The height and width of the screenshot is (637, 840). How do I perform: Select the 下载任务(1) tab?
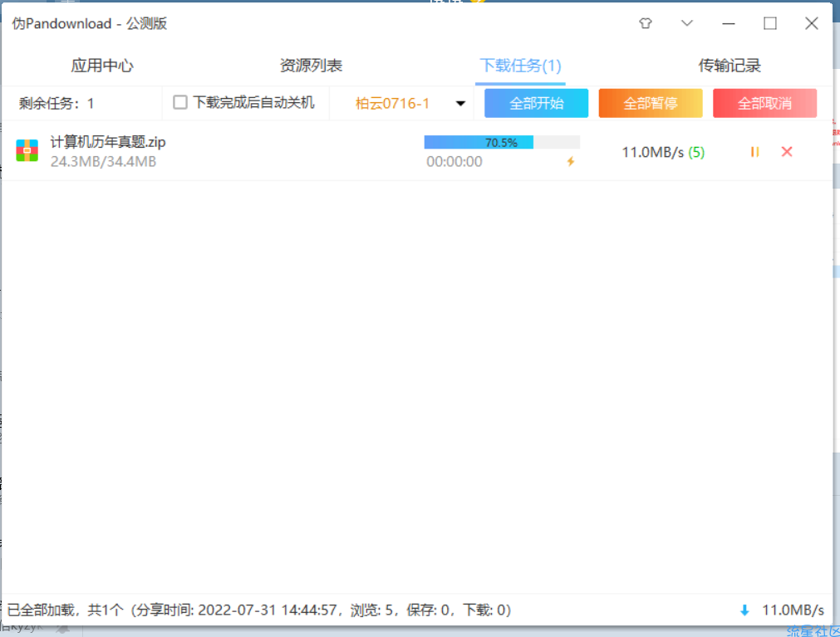point(520,66)
